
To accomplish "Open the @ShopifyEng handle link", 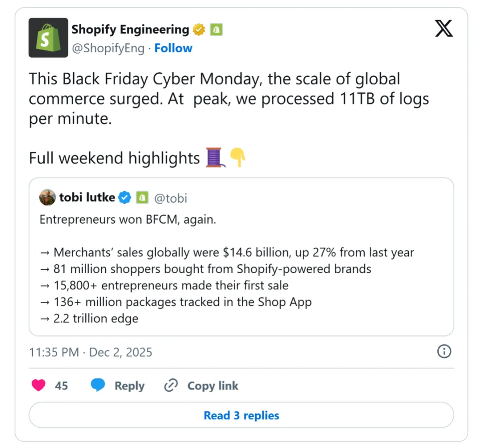I will tap(108, 48).
